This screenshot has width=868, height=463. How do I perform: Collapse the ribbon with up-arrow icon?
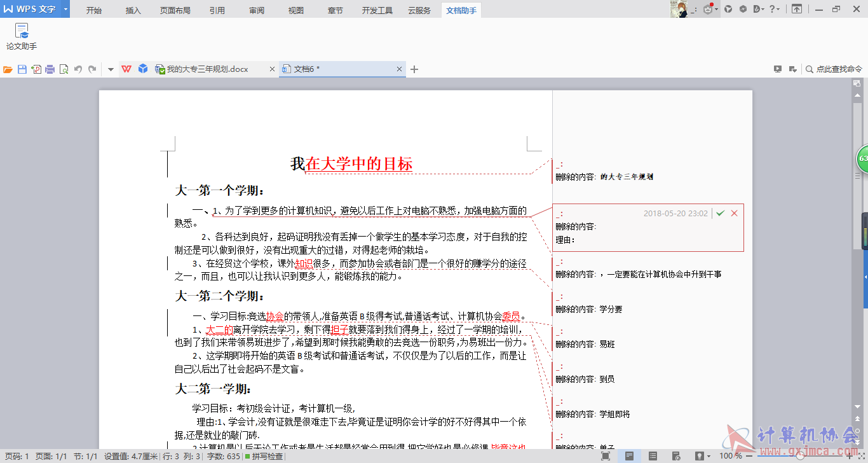(796, 9)
